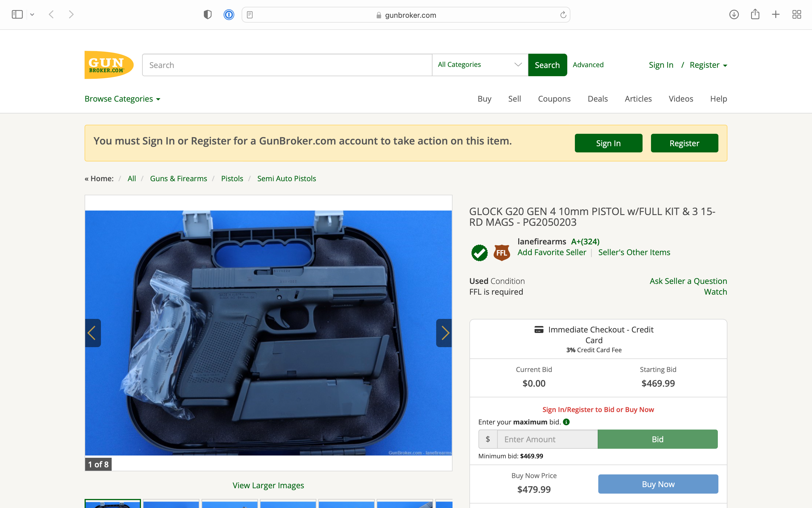Open the lanefirearms seller name
The image size is (812, 508).
(542, 242)
